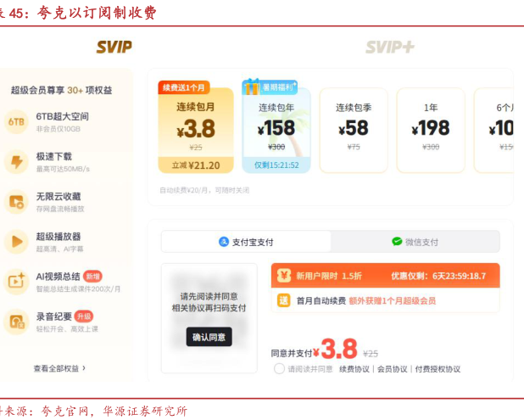The image size is (524, 420).
Task: Click the recording notes headphone icon
Action: [x=16, y=321]
